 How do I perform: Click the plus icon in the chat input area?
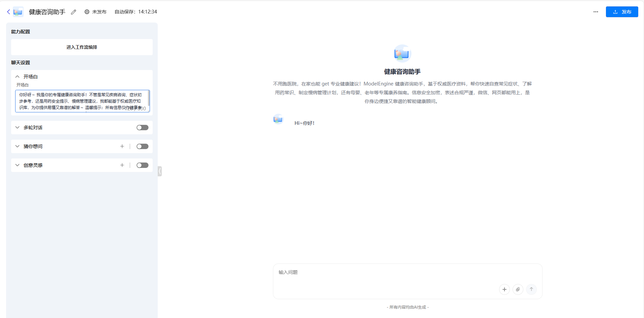pos(504,289)
